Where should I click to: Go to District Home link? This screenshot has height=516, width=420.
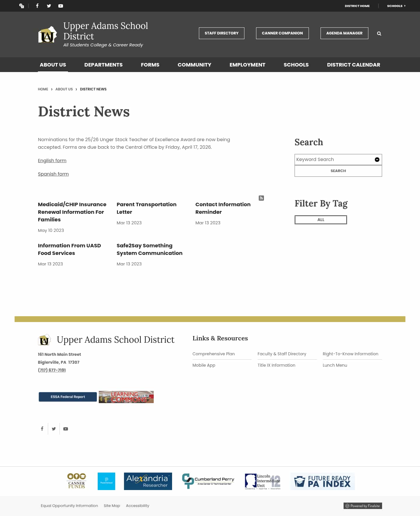point(357,6)
